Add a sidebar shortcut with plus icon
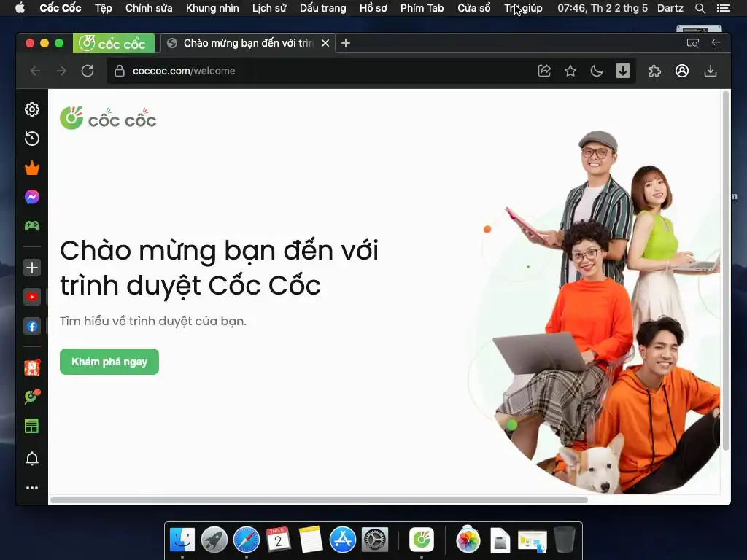747x560 pixels. coord(32,268)
